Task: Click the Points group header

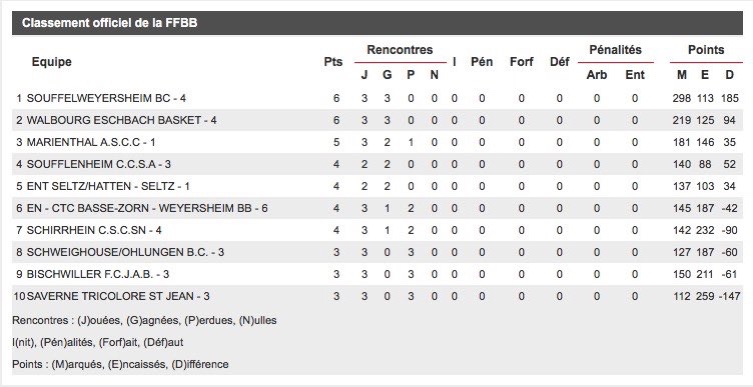Action: coord(706,50)
